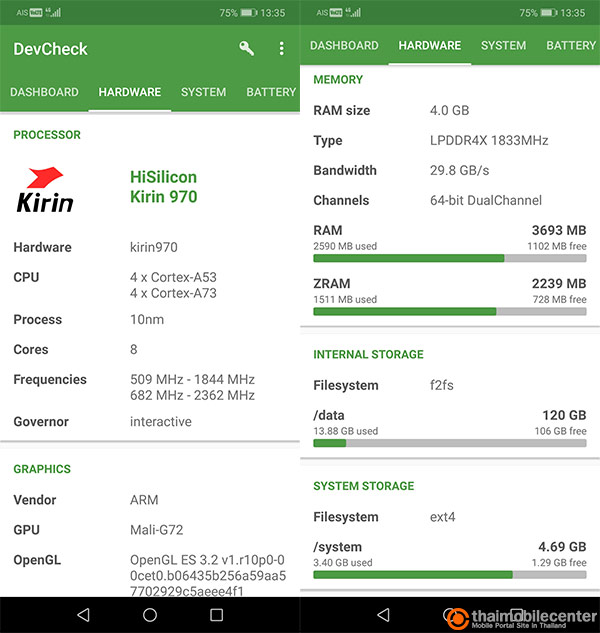The width and height of the screenshot is (600, 633).
Task: Open SYSTEM tab on left screen
Action: point(203,92)
